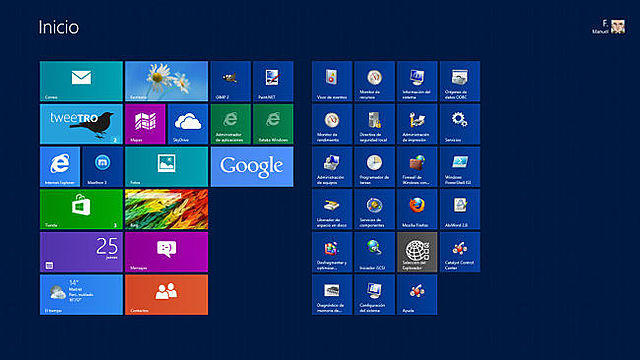Open the Diagnóstico de memoria tile
640x360 pixels.
pos(332,295)
